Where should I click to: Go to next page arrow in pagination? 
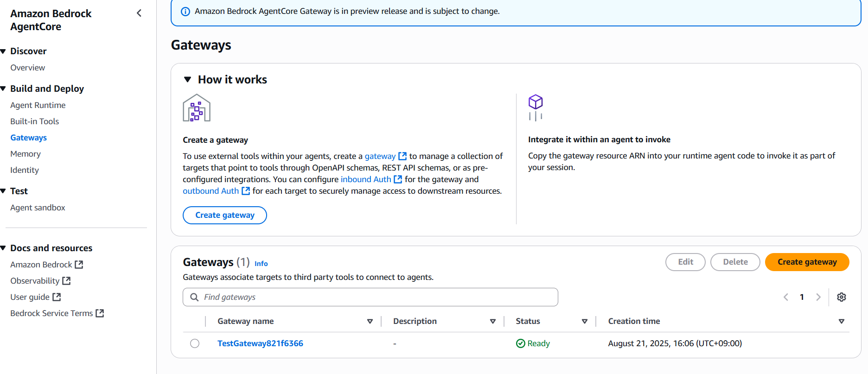pyautogui.click(x=818, y=297)
